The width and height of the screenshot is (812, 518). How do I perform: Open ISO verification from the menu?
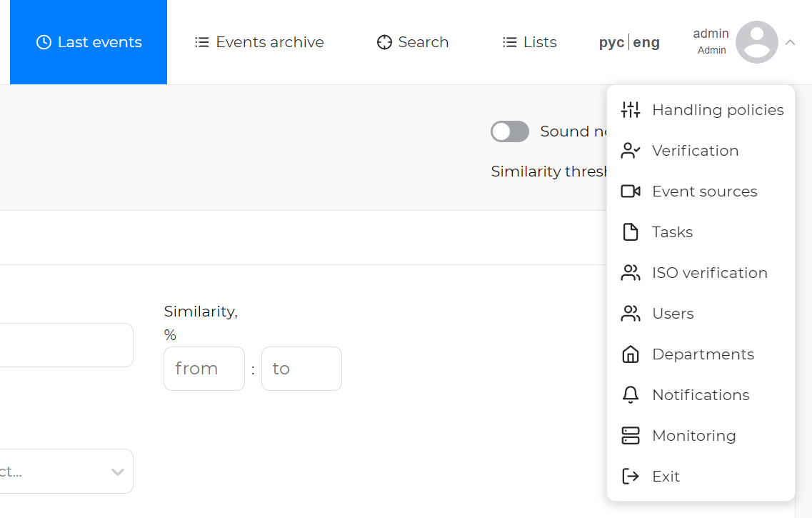[709, 273]
